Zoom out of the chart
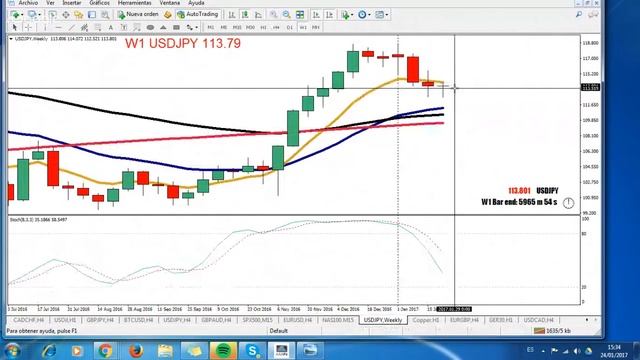 [x=287, y=15]
